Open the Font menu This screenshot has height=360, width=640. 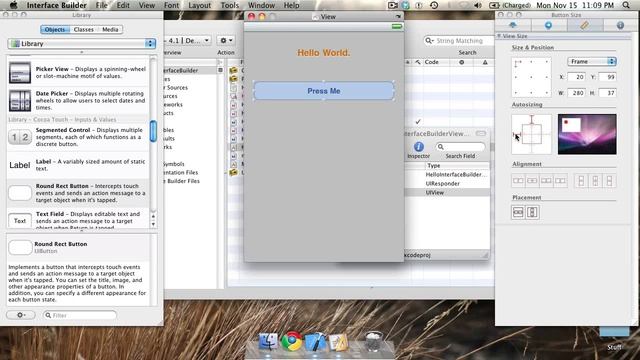tap(171, 5)
